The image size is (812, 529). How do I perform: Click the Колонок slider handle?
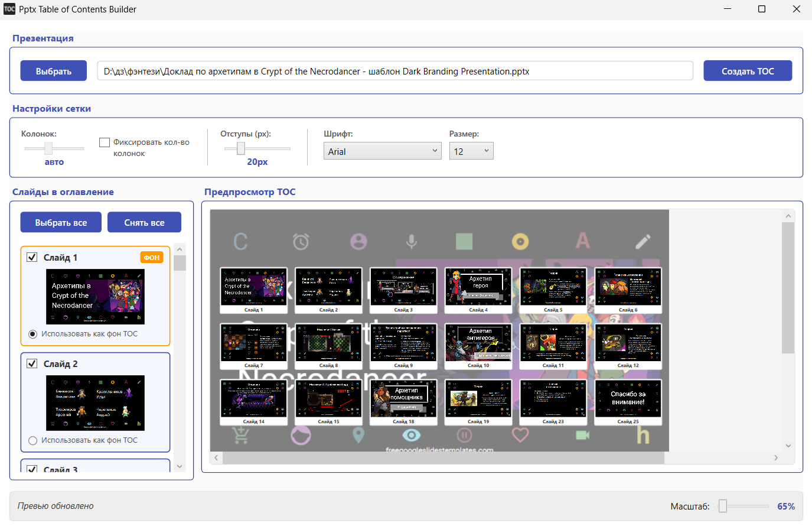48,148
